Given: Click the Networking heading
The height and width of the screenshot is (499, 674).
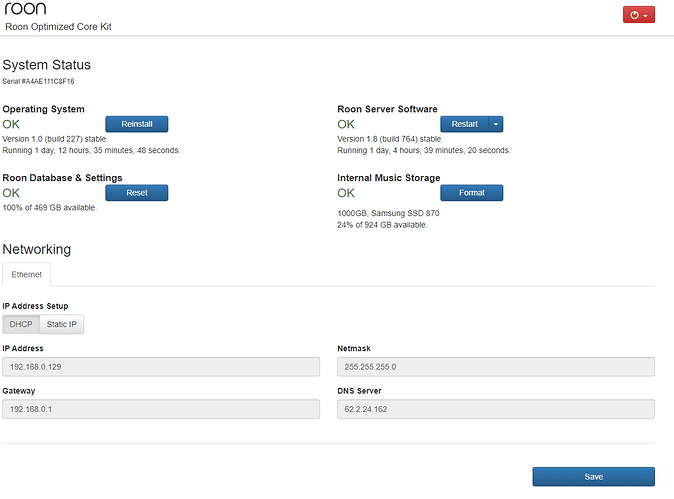Looking at the screenshot, I should pos(37,249).
